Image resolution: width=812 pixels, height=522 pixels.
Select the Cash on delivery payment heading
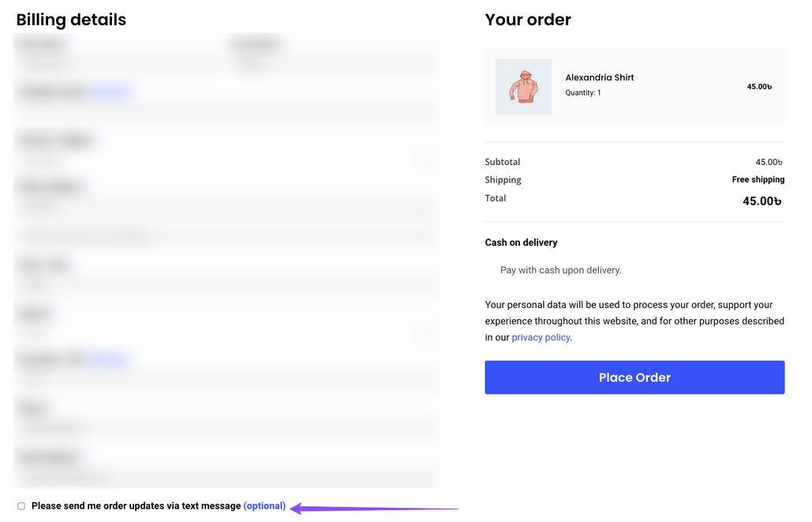coord(521,242)
